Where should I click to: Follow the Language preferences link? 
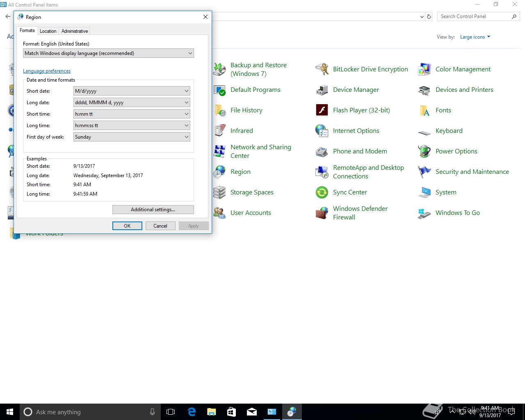coord(47,71)
